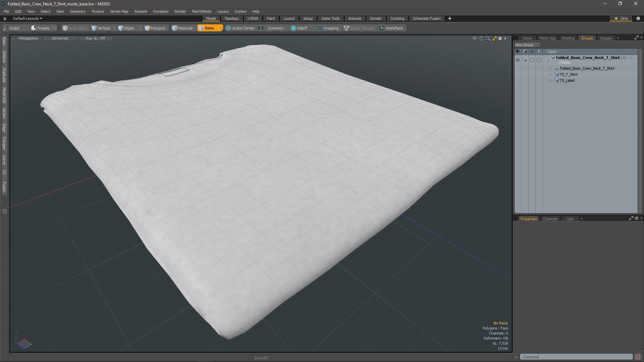The height and width of the screenshot is (362, 644).
Task: Select Polygons selection mode
Action: (x=155, y=28)
